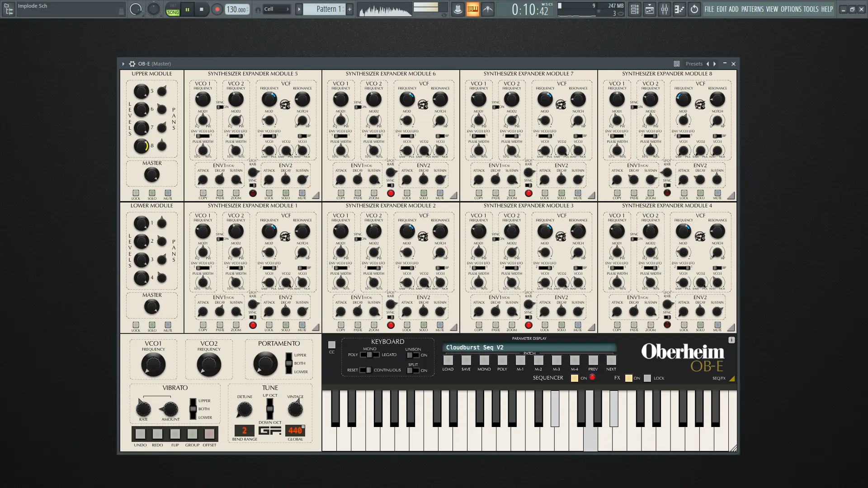Click the SAVE patch button
Viewport: 868px width, 488px height.
tap(466, 361)
